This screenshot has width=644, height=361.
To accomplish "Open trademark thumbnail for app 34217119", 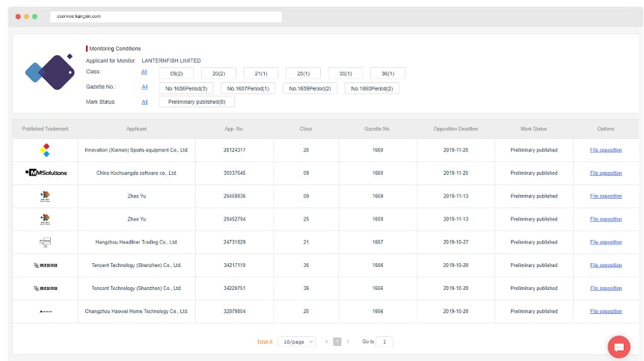I will point(45,265).
